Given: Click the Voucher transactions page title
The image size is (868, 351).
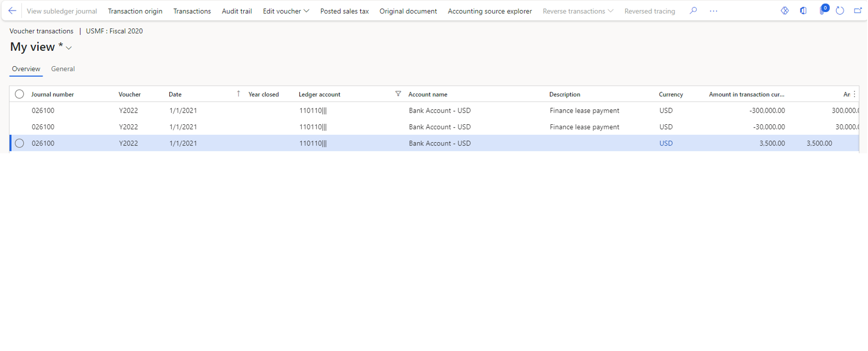Looking at the screenshot, I should click(42, 31).
